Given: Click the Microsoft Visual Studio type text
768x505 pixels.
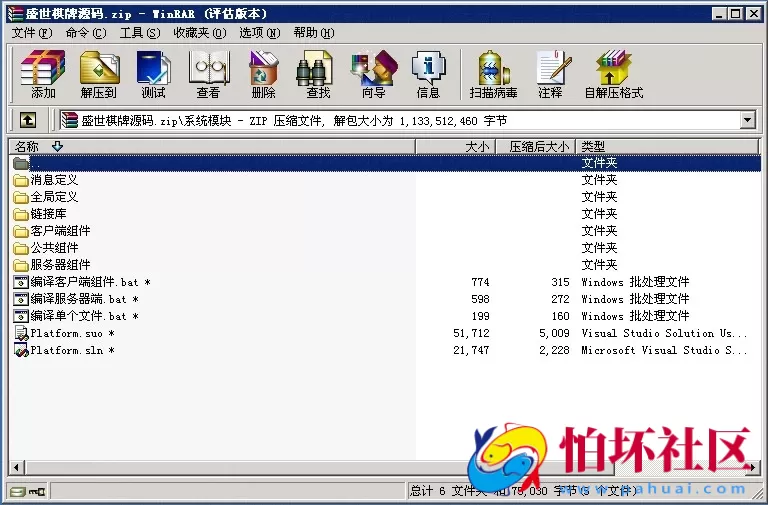Looking at the screenshot, I should coord(664,350).
